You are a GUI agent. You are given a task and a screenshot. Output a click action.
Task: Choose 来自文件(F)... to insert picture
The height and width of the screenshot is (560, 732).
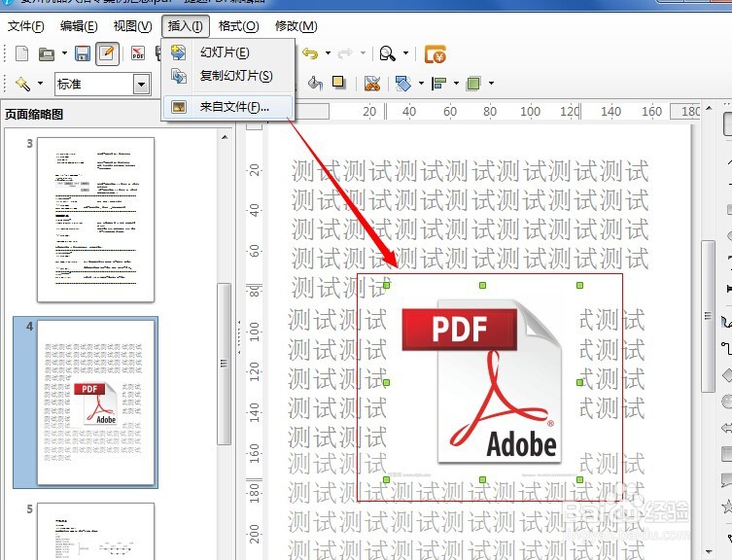click(x=228, y=107)
